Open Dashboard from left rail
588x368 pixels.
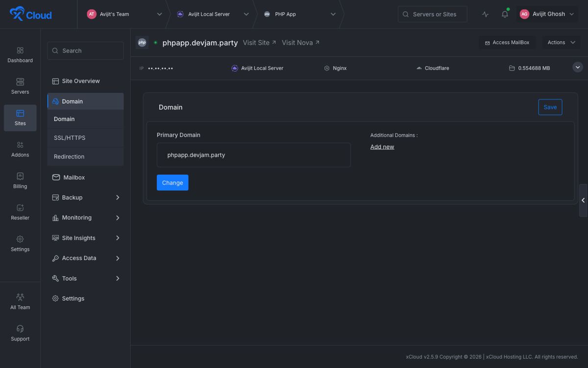tap(20, 55)
